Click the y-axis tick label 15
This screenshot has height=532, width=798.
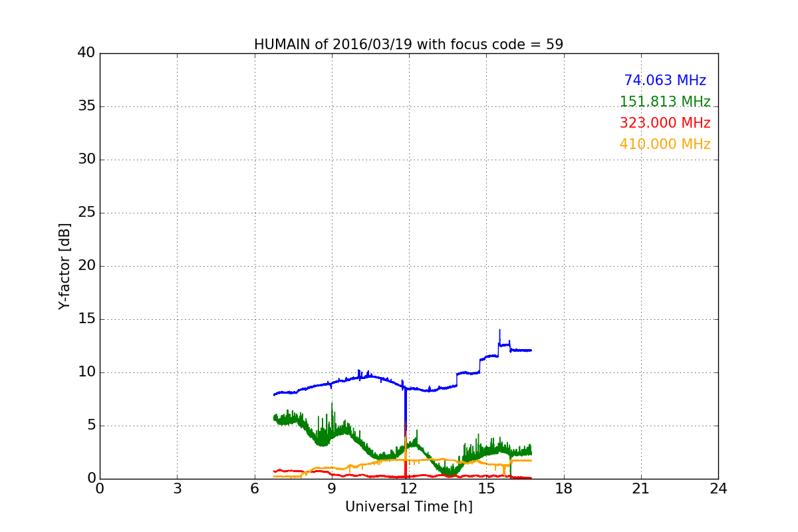(x=86, y=319)
